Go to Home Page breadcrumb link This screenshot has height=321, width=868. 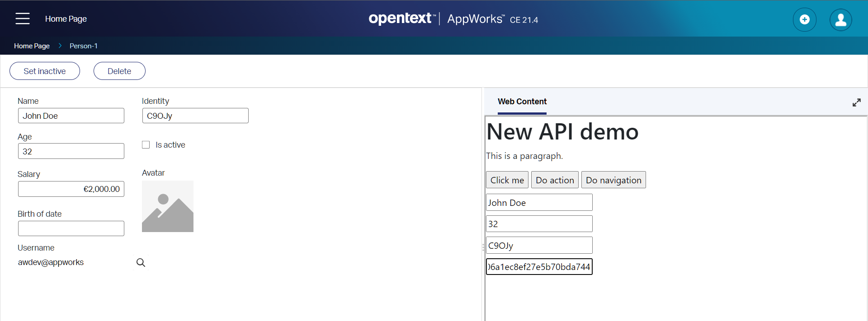[32, 46]
